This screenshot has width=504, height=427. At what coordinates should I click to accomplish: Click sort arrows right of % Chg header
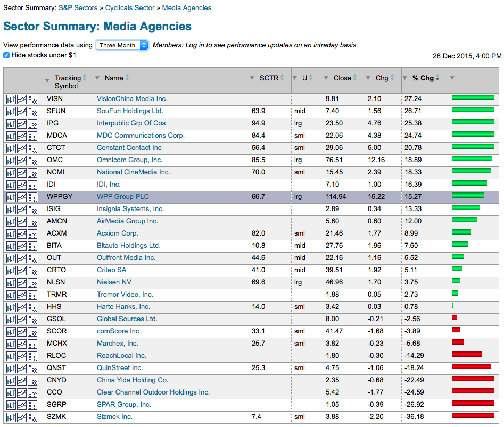tap(437, 78)
